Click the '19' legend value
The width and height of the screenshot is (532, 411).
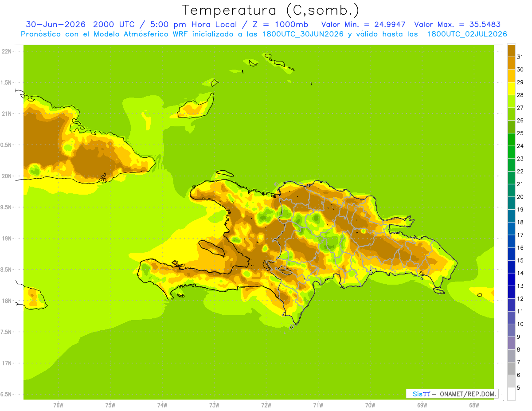[x=520, y=210]
